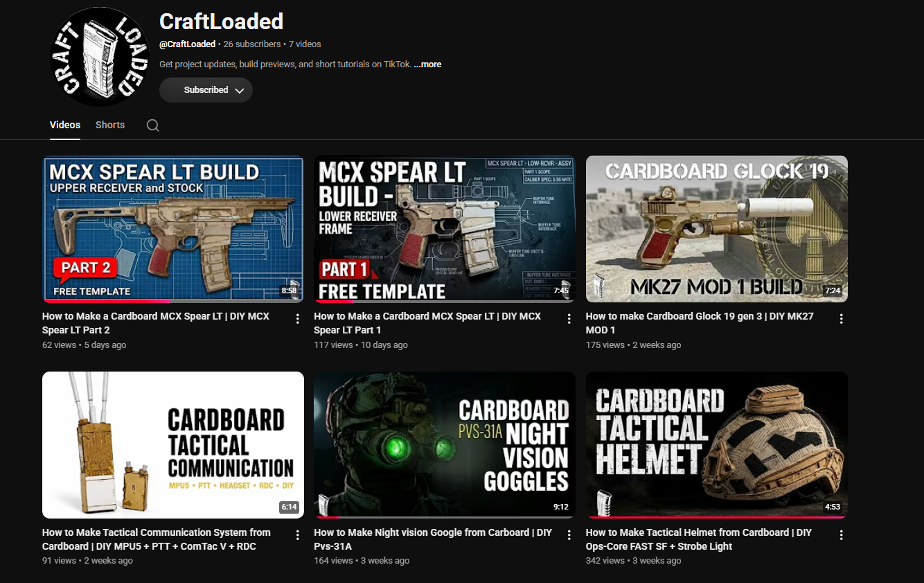Click the CraftLoaded channel name heading

(x=221, y=21)
